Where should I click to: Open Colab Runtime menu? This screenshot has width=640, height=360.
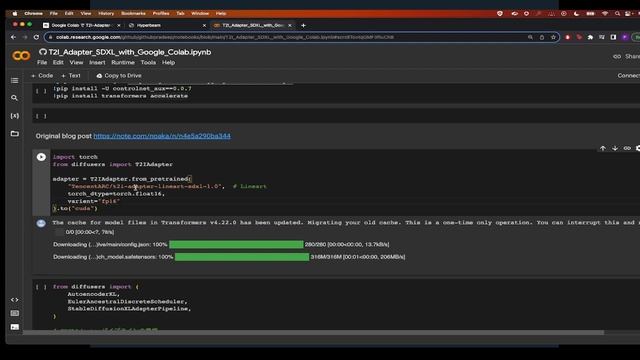click(x=123, y=62)
